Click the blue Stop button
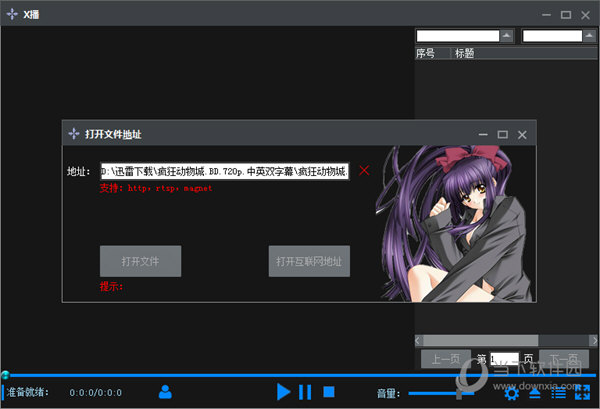 click(329, 392)
